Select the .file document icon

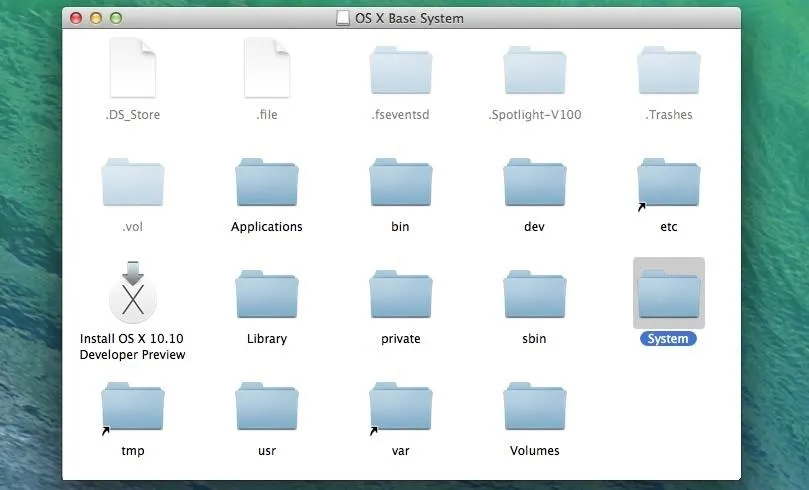click(267, 68)
